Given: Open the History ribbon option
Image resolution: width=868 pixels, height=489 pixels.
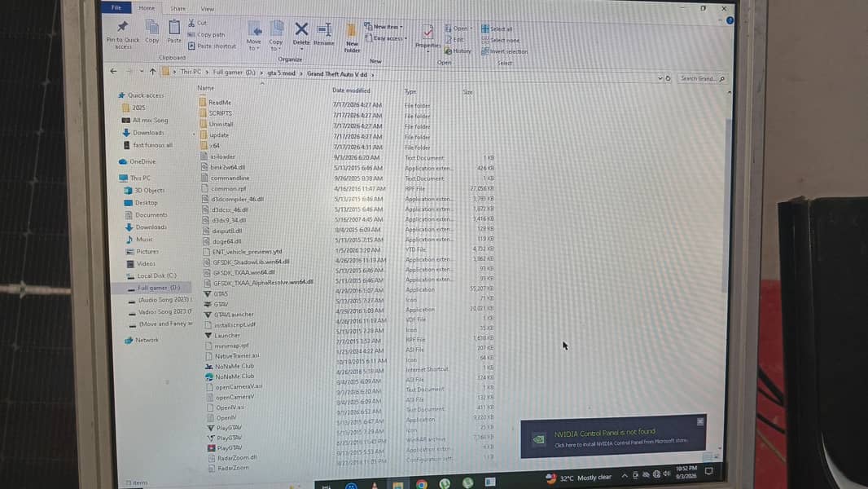Looking at the screenshot, I should tap(458, 51).
